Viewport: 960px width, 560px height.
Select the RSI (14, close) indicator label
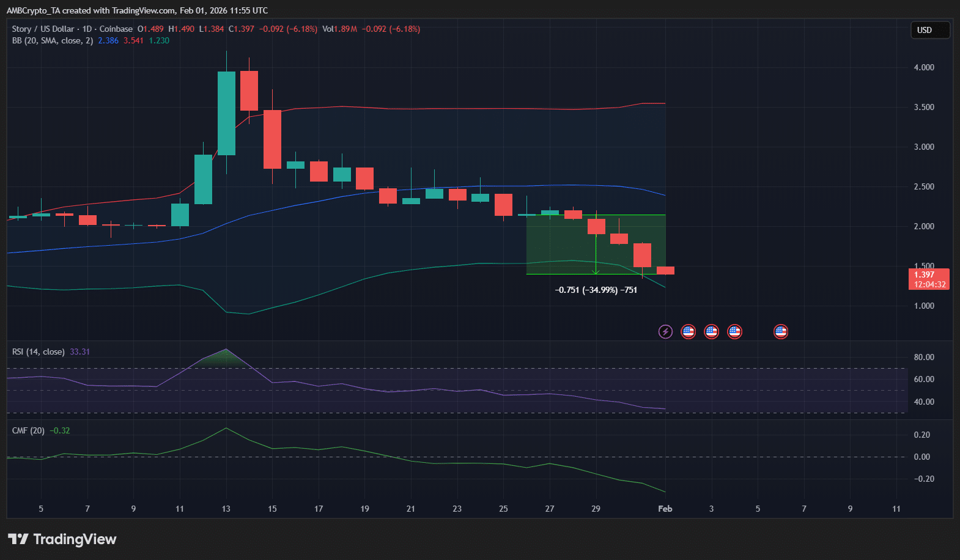coord(38,352)
